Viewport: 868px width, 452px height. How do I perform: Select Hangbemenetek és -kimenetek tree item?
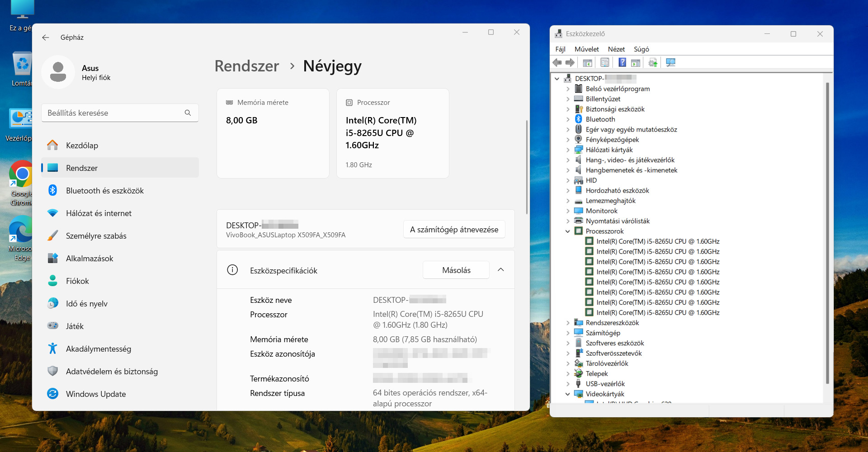click(x=632, y=170)
